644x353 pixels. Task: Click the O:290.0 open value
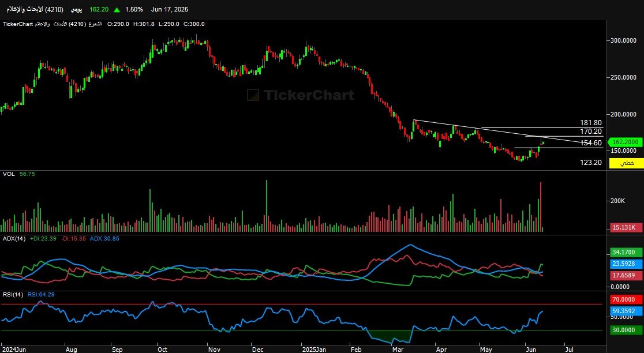tap(118, 24)
